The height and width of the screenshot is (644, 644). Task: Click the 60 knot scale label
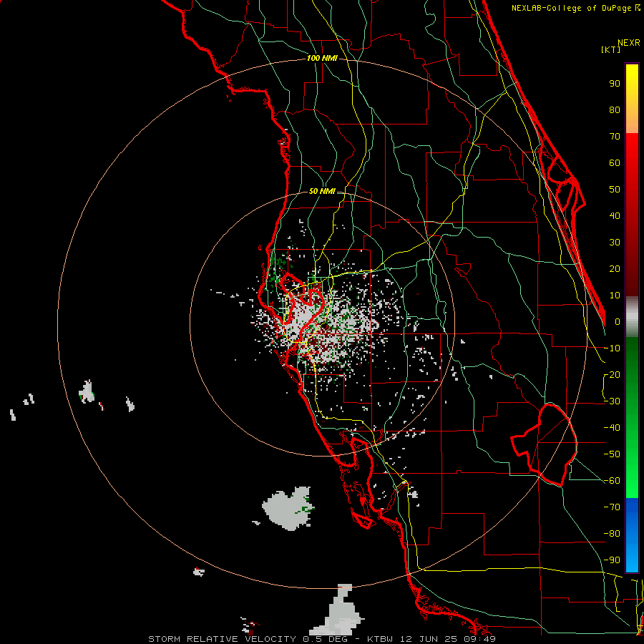click(x=615, y=162)
